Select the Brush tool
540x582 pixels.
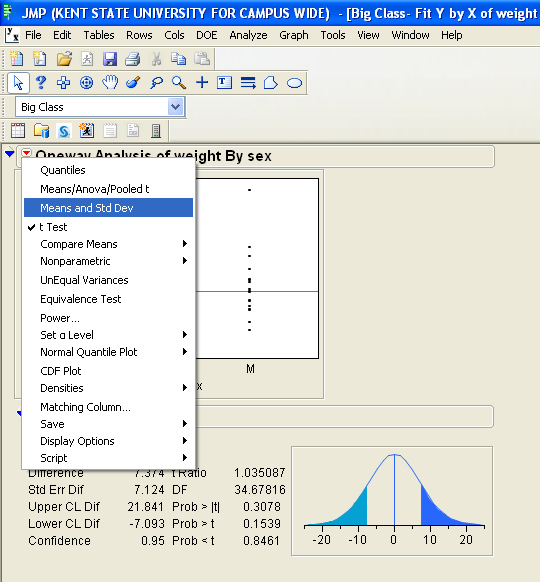(x=133, y=82)
